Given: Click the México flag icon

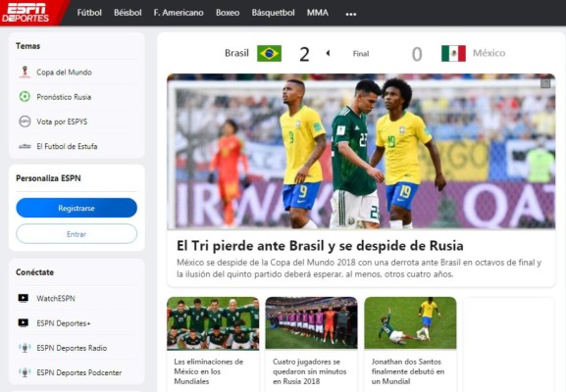Looking at the screenshot, I should tap(453, 53).
